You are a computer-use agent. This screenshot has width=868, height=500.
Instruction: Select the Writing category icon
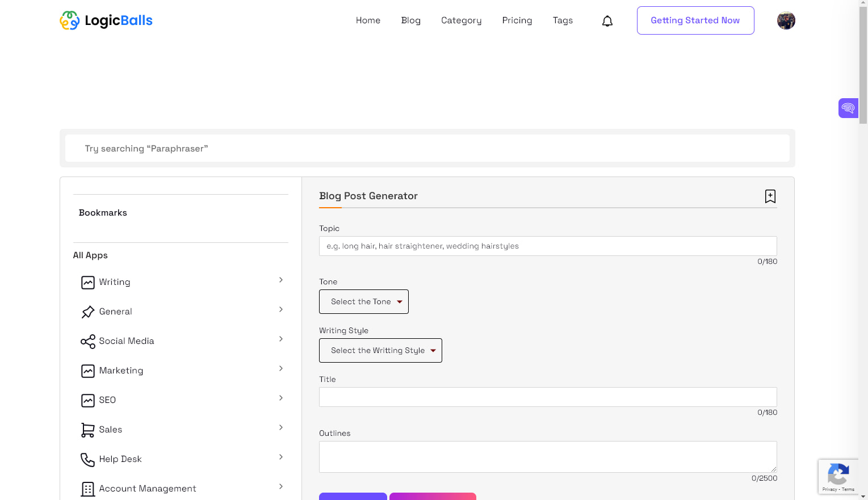[87, 281]
